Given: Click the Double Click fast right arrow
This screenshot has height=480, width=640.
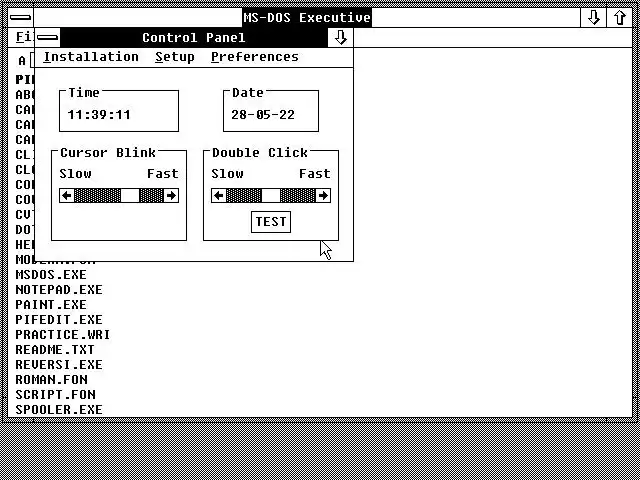Looking at the screenshot, I should 323,196.
